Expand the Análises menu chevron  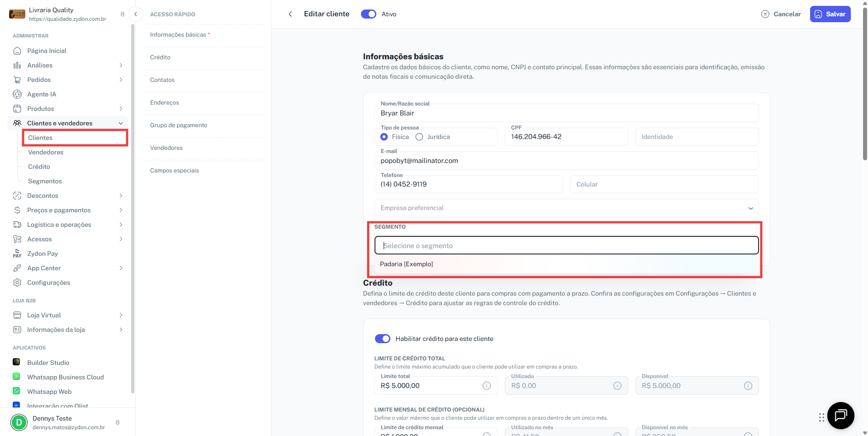pos(121,65)
